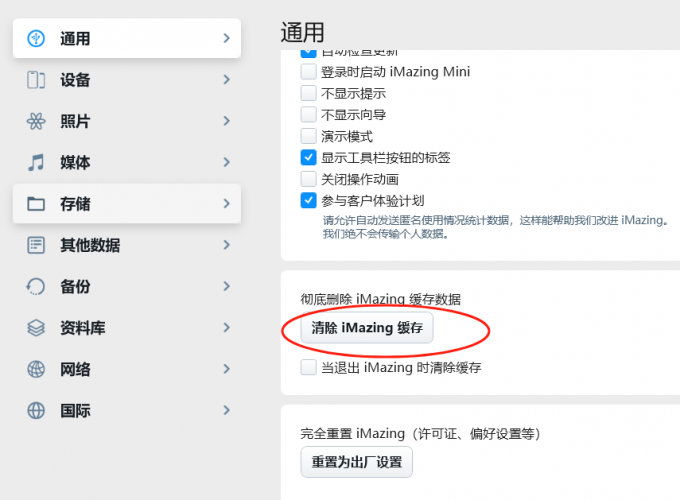Expand the 其他数据 row chevron
The height and width of the screenshot is (500, 680).
pos(226,245)
